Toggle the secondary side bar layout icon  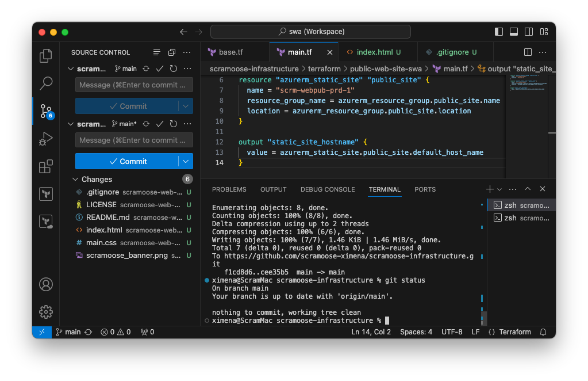coord(529,32)
